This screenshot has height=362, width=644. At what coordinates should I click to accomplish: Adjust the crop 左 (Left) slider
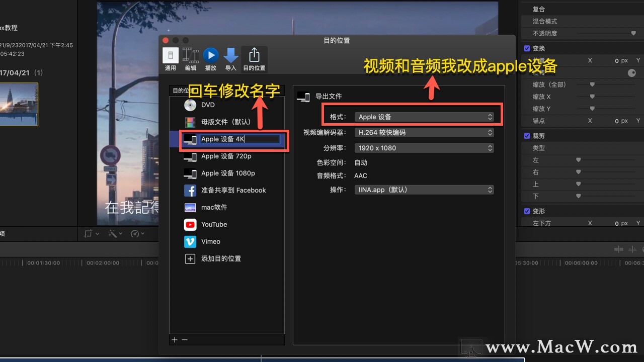[x=579, y=160]
